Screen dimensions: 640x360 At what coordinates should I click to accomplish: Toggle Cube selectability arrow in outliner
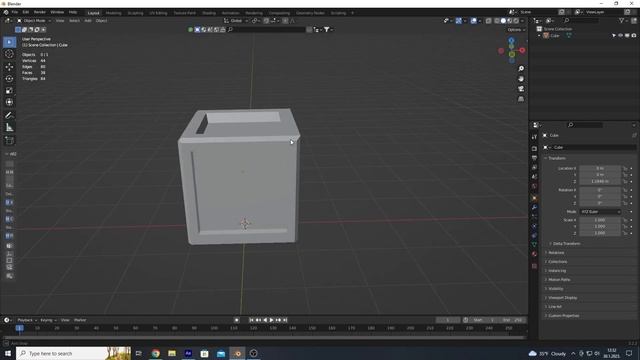coord(613,36)
